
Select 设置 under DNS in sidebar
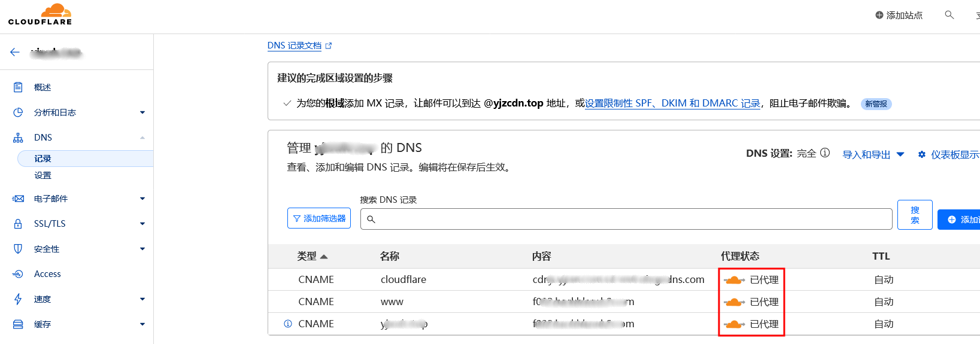[43, 175]
